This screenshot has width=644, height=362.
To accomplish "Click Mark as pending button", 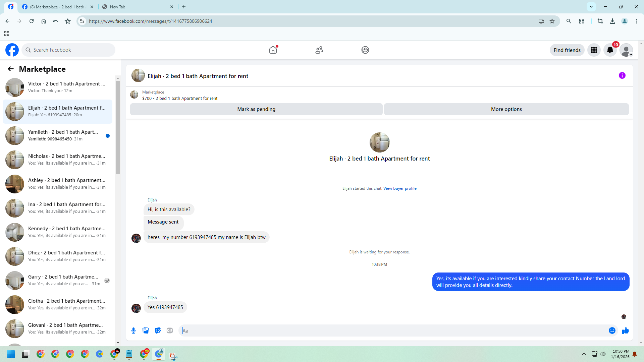I will [256, 109].
